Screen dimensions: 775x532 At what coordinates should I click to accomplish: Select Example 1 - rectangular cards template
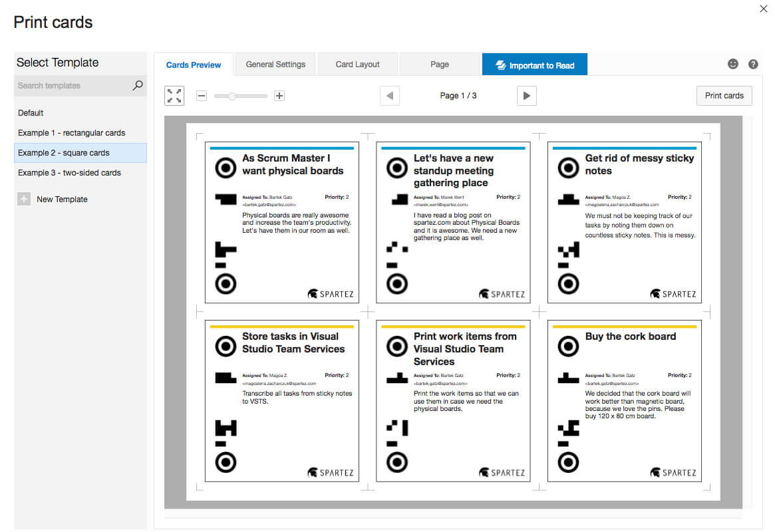71,133
